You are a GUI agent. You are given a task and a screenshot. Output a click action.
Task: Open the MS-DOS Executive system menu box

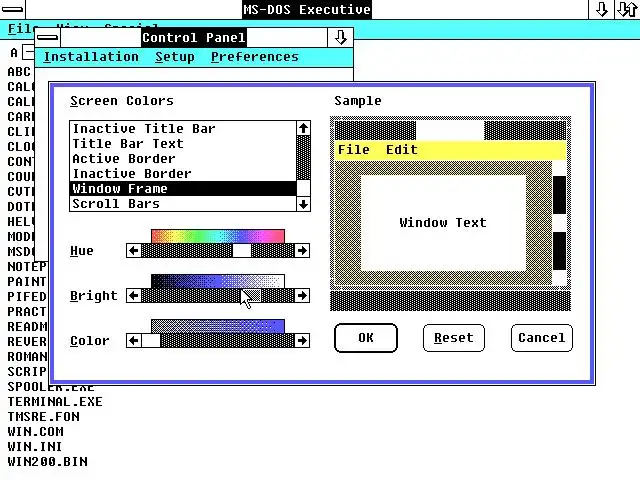pyautogui.click(x=12, y=9)
